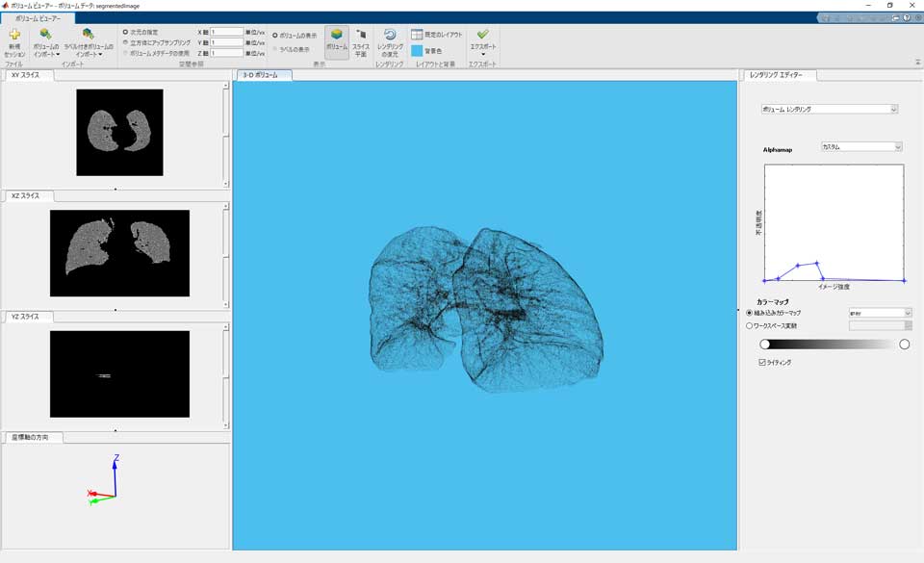The image size is (924, 563).
Task: Click the エクスポート (Export) checkmark icon
Action: (482, 34)
